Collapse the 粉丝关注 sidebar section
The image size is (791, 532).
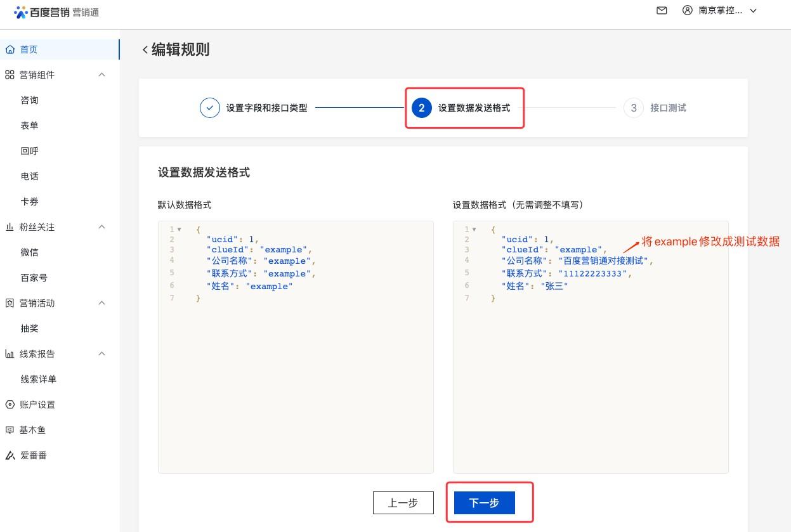(101, 227)
